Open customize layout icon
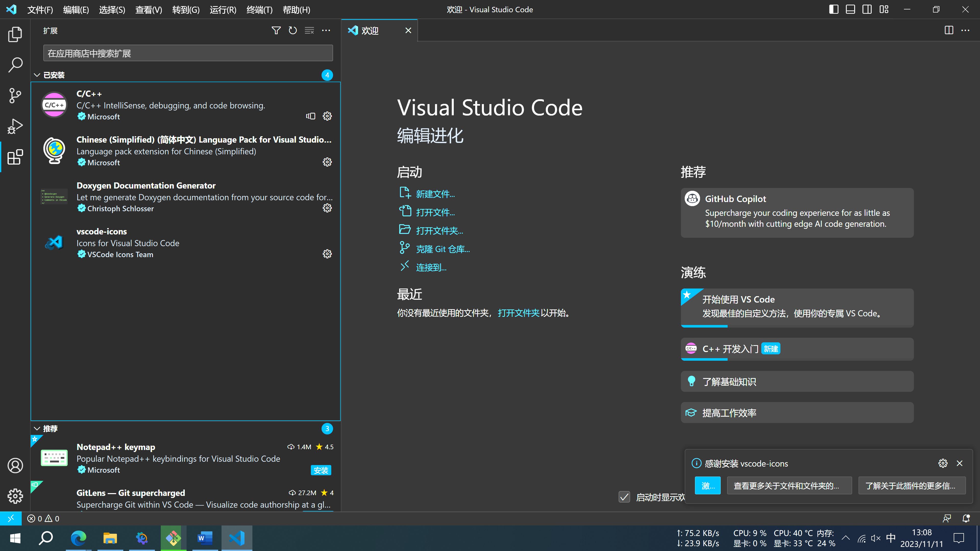 tap(884, 9)
